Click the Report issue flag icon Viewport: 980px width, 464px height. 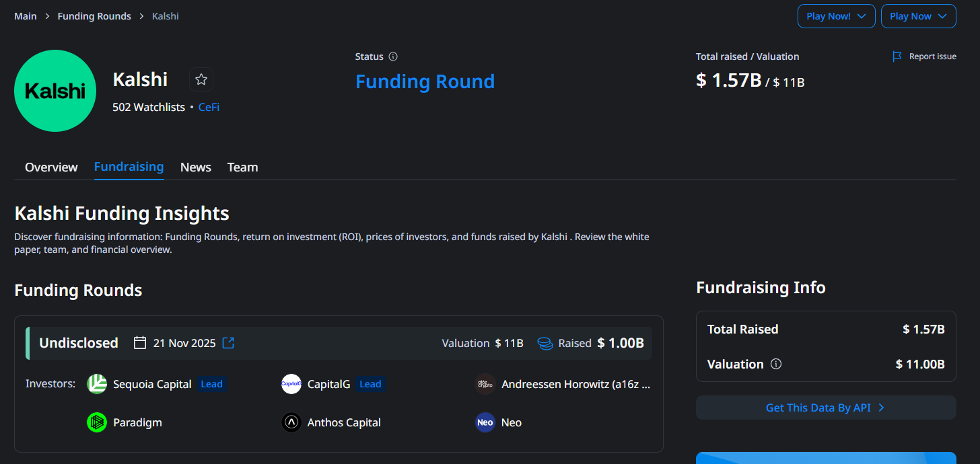coord(897,56)
